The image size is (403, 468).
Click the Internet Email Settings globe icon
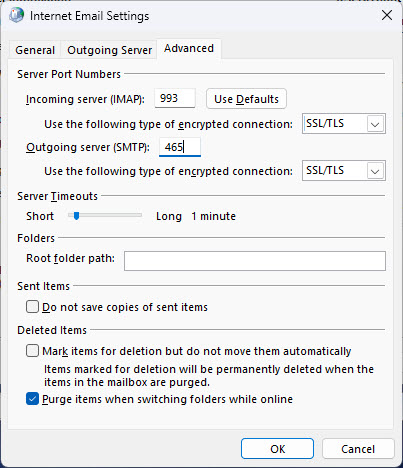pyautogui.click(x=16, y=15)
